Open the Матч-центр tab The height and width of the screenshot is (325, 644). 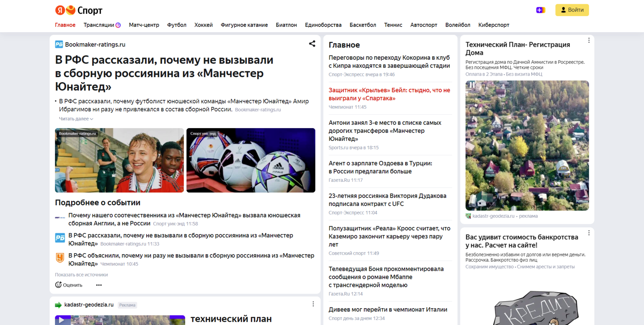(x=144, y=25)
